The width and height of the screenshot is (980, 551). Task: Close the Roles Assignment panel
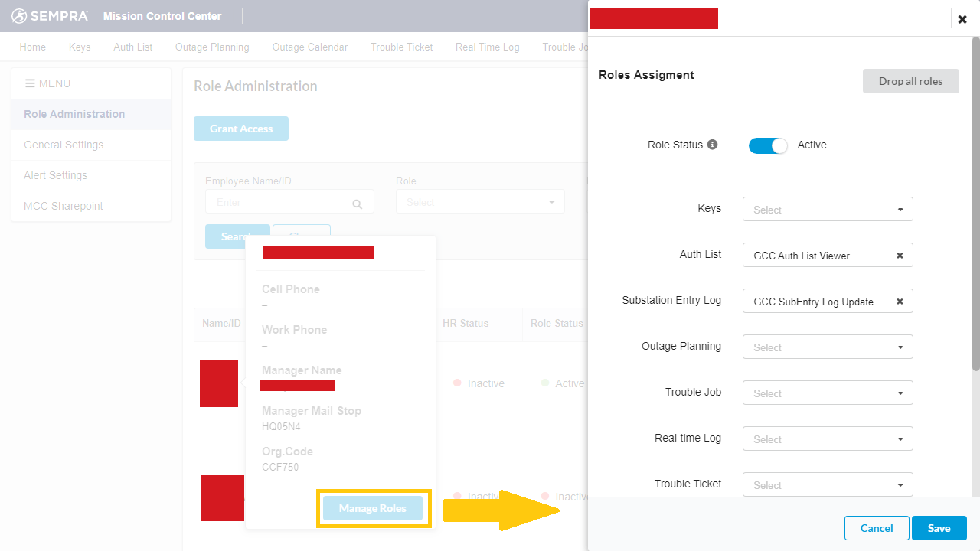(962, 18)
